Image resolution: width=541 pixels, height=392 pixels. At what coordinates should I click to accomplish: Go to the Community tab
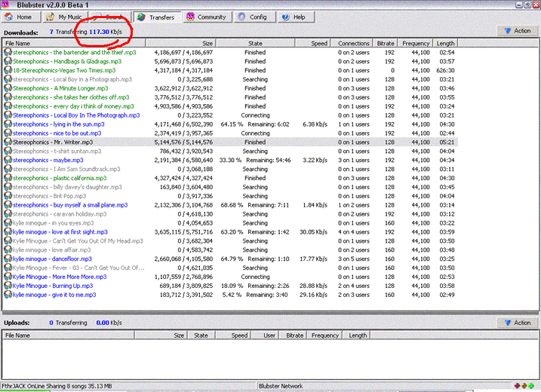[x=207, y=17]
